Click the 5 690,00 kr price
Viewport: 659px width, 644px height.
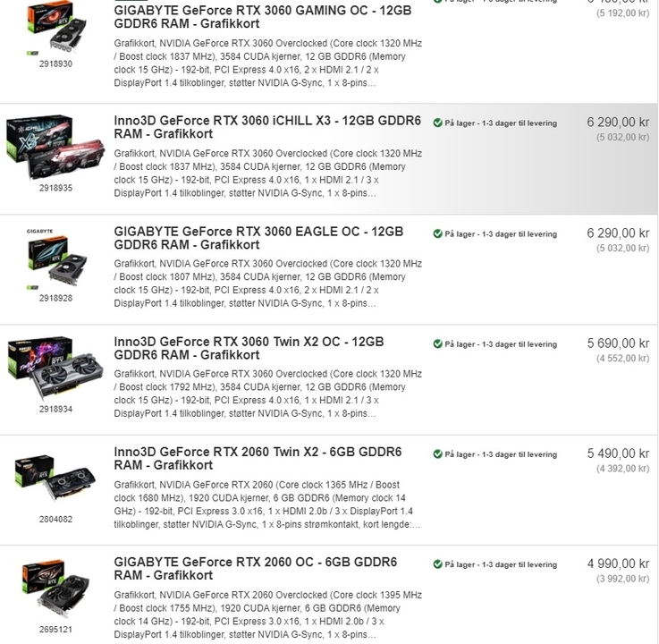coord(618,343)
